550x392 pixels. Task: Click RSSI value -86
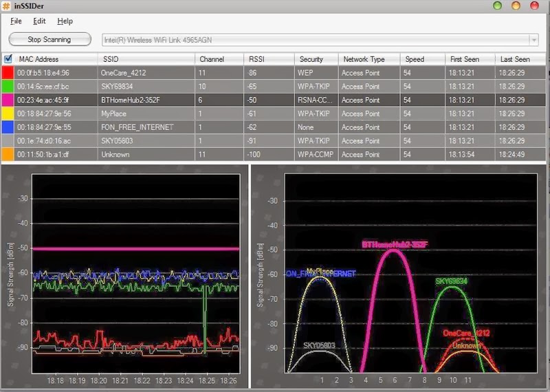point(252,73)
